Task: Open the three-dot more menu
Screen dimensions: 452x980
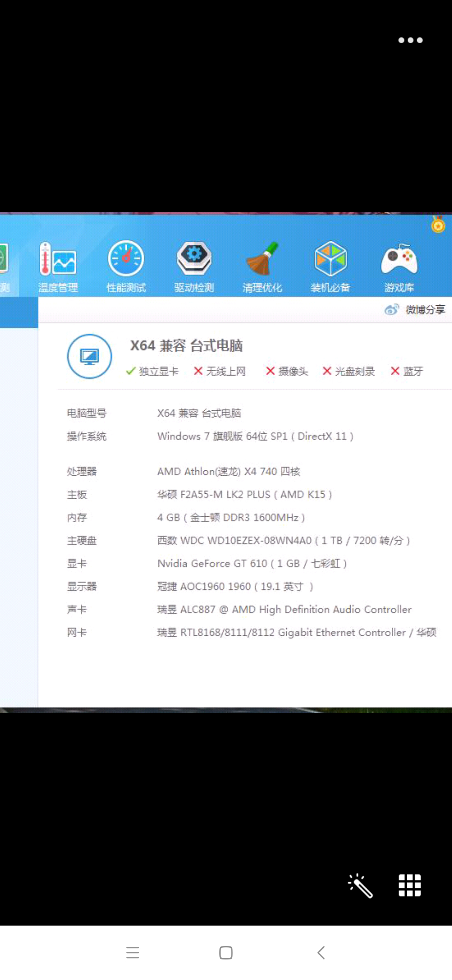Action: click(x=411, y=40)
